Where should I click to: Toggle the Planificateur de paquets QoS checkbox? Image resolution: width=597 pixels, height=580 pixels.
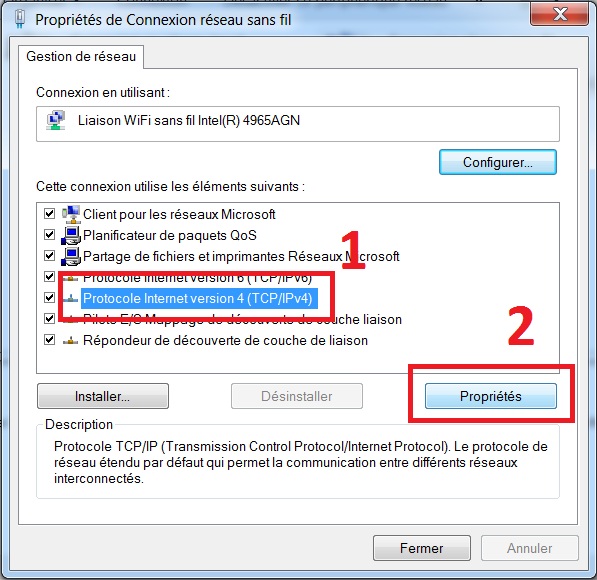49,235
